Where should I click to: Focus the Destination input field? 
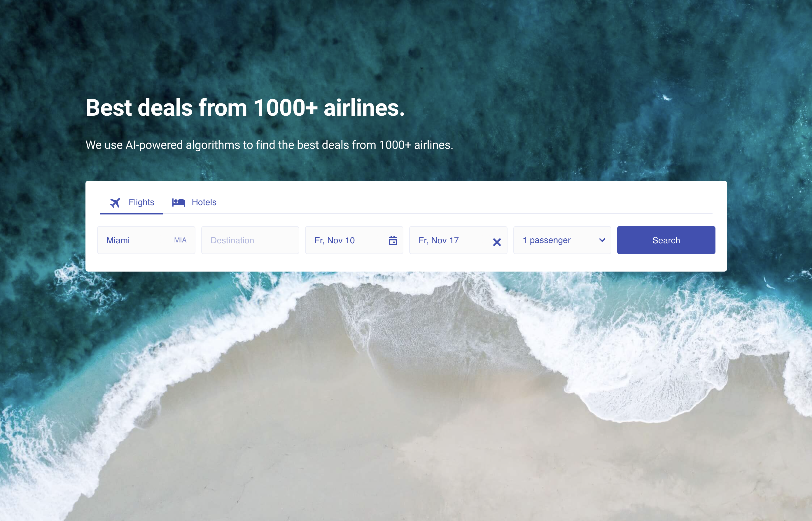coord(250,240)
